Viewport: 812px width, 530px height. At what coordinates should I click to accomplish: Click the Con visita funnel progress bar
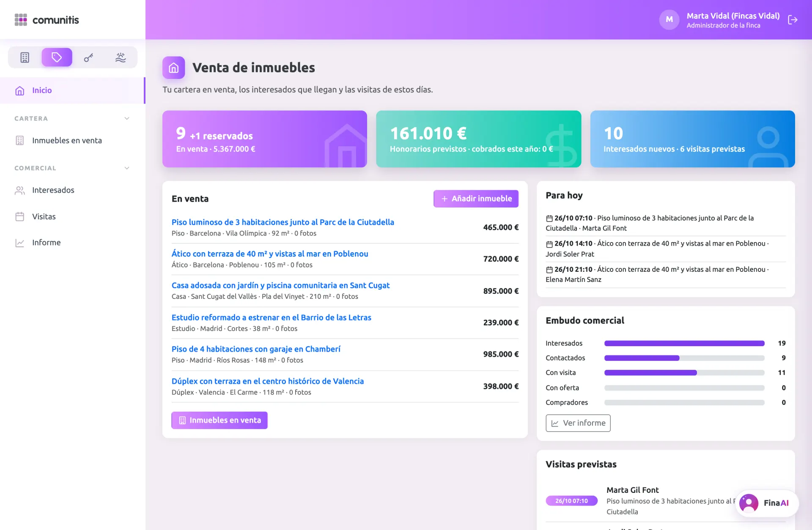coord(684,373)
